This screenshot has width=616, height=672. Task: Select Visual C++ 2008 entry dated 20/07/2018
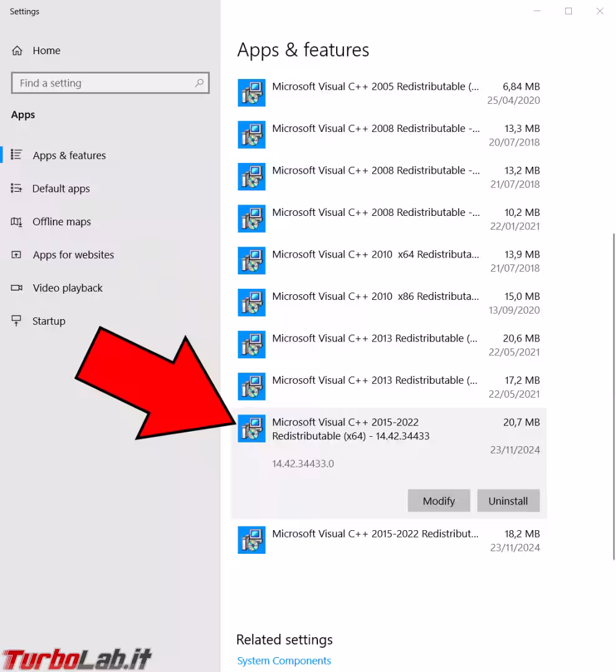389,134
